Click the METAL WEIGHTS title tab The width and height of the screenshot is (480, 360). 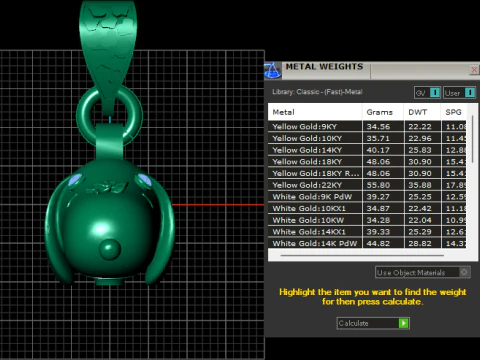[x=324, y=67]
